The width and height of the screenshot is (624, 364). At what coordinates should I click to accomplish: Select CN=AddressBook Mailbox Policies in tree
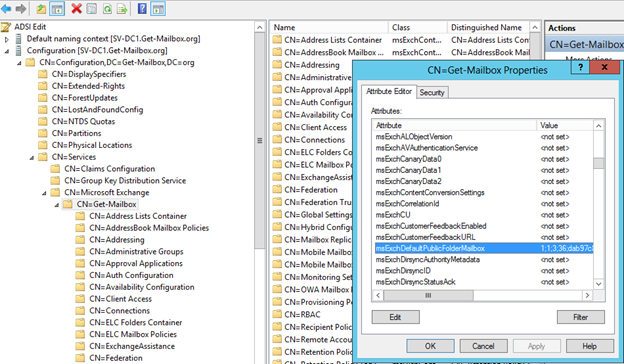click(x=149, y=228)
